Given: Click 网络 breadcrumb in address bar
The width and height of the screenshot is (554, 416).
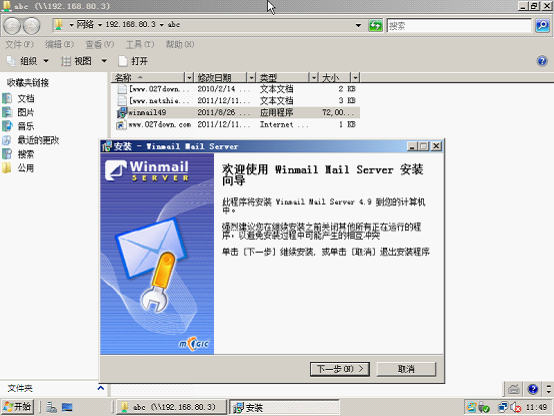Looking at the screenshot, I should pyautogui.click(x=85, y=24).
